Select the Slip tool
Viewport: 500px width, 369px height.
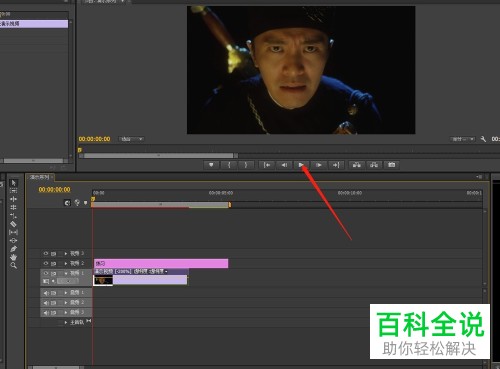[13, 232]
